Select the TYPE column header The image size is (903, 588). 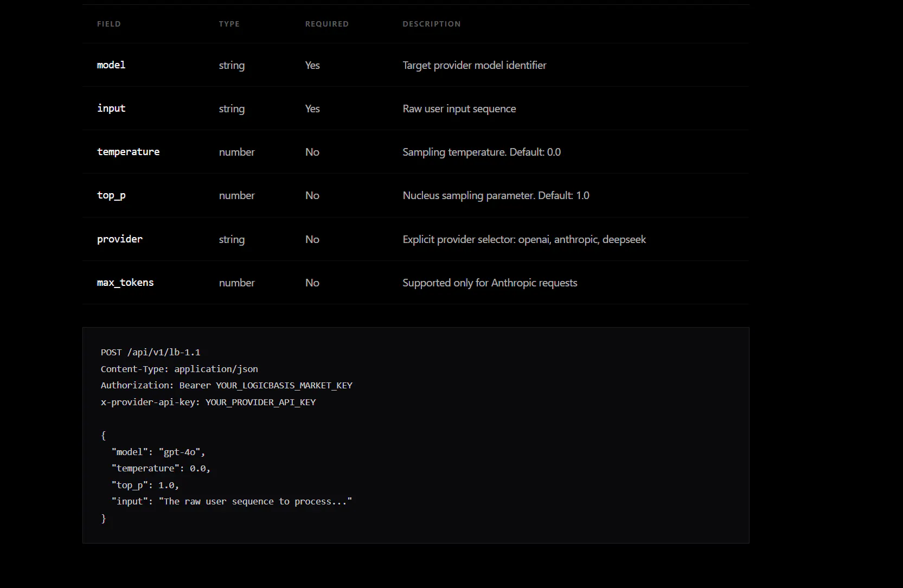coord(229,24)
